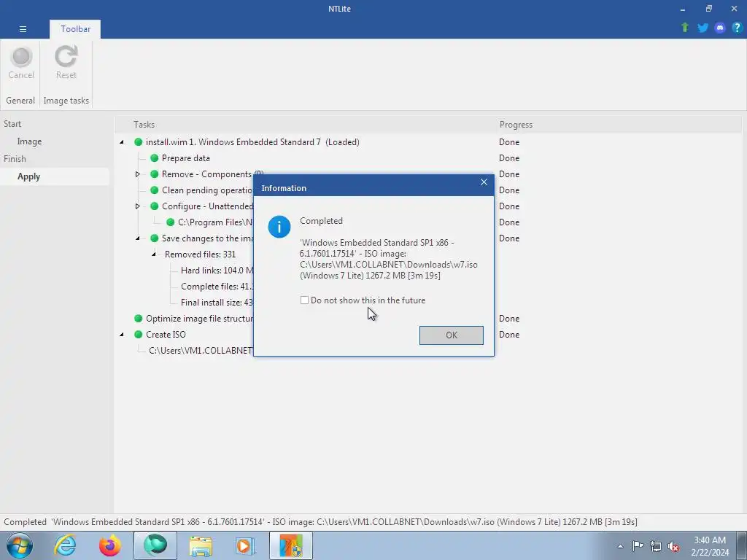Open the green globe app in taskbar
This screenshot has width=747, height=560.
pos(155,545)
